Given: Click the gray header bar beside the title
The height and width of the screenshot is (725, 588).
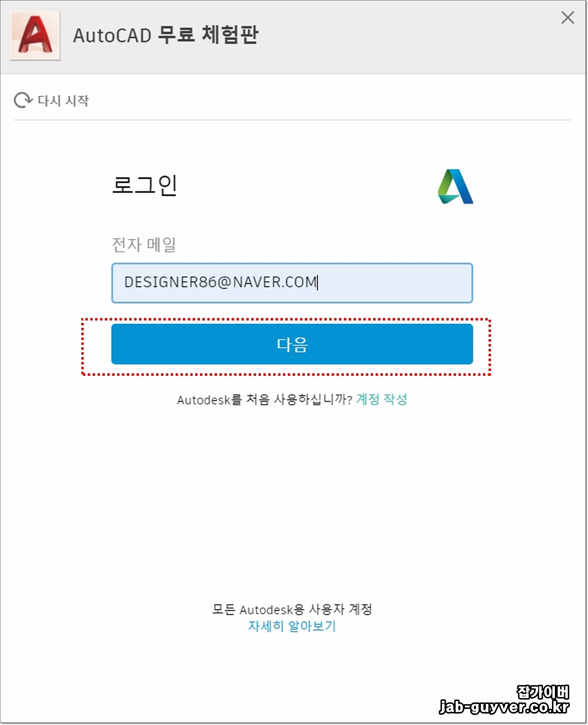Looking at the screenshot, I should 407,37.
